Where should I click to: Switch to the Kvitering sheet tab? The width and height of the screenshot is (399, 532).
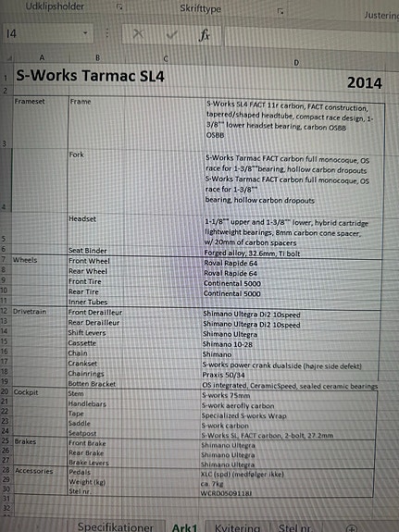237,527
